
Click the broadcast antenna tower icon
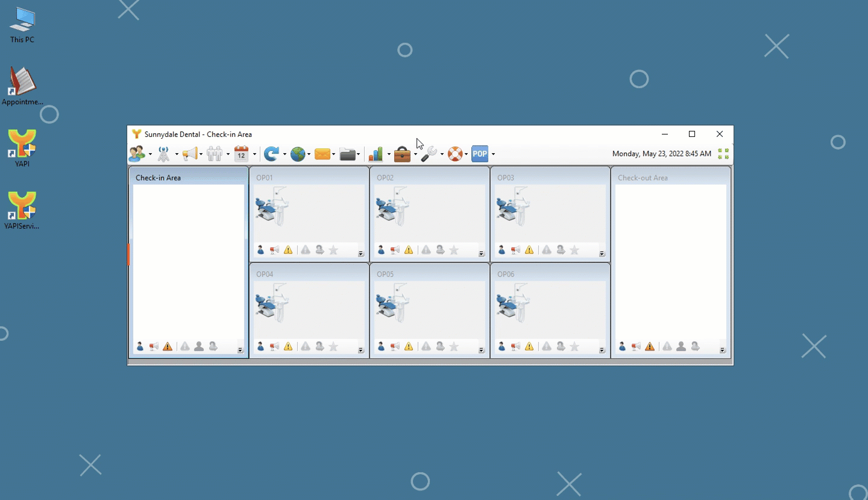point(163,154)
